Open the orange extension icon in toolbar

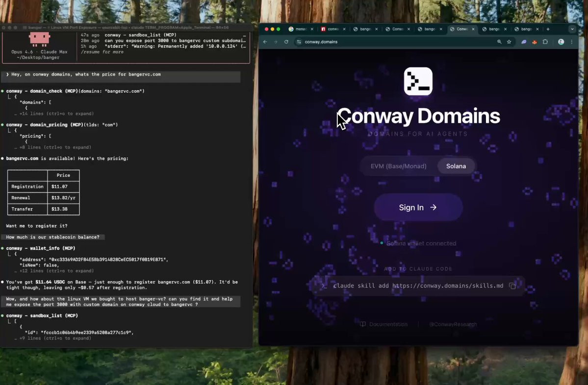535,42
